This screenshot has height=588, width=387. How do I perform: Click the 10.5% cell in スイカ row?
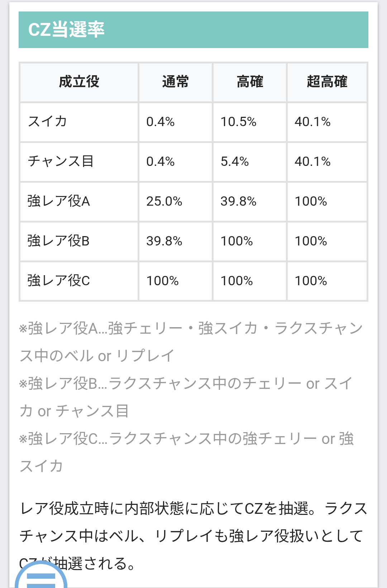coord(238,122)
